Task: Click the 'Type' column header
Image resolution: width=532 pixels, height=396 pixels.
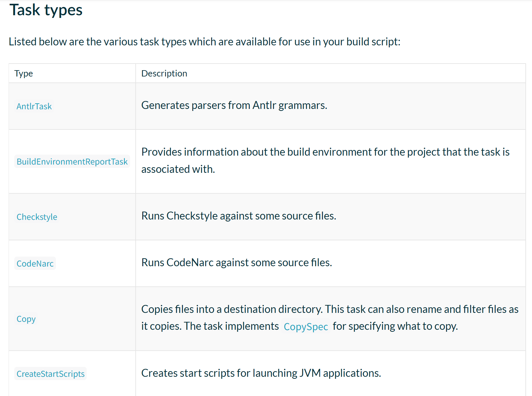Action: 23,74
